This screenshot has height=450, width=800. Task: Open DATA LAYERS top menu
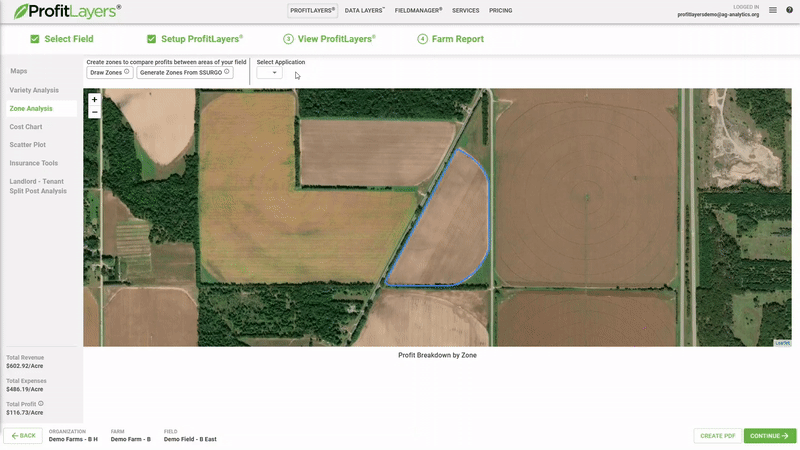point(365,10)
